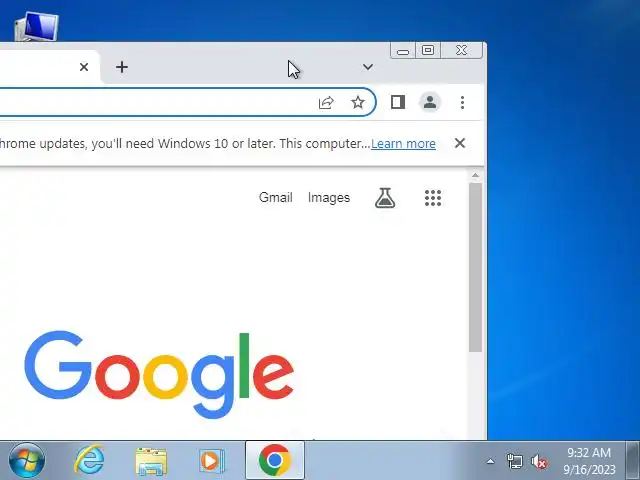Dismiss the Chrome updates infobar
This screenshot has height=480, width=640.
(460, 143)
